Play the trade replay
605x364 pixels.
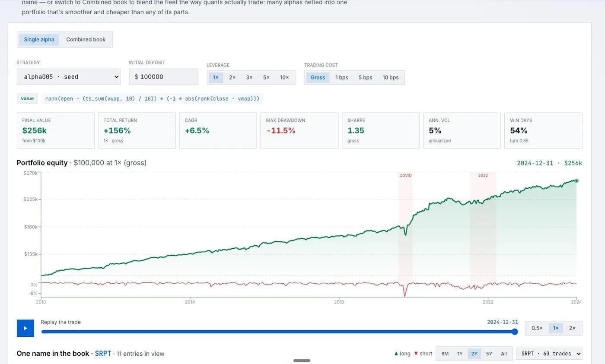(x=25, y=328)
